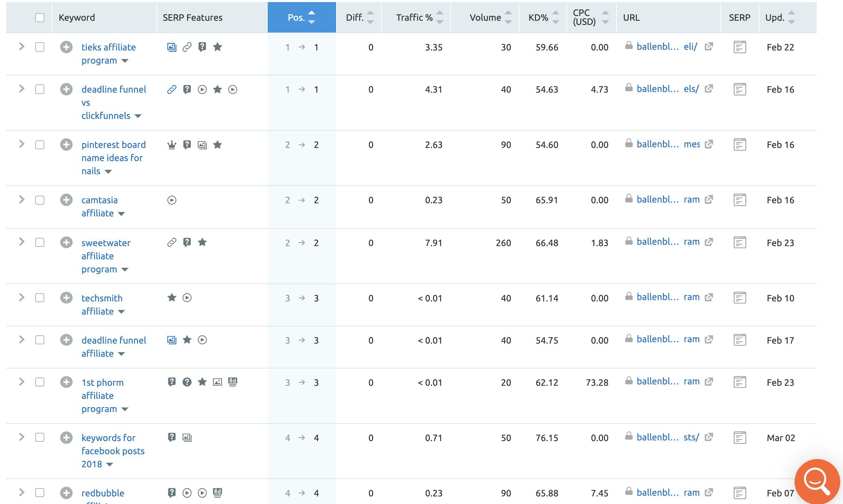Click people-also-ask icon in deadline funnel vs clickfunnels row

tap(187, 90)
